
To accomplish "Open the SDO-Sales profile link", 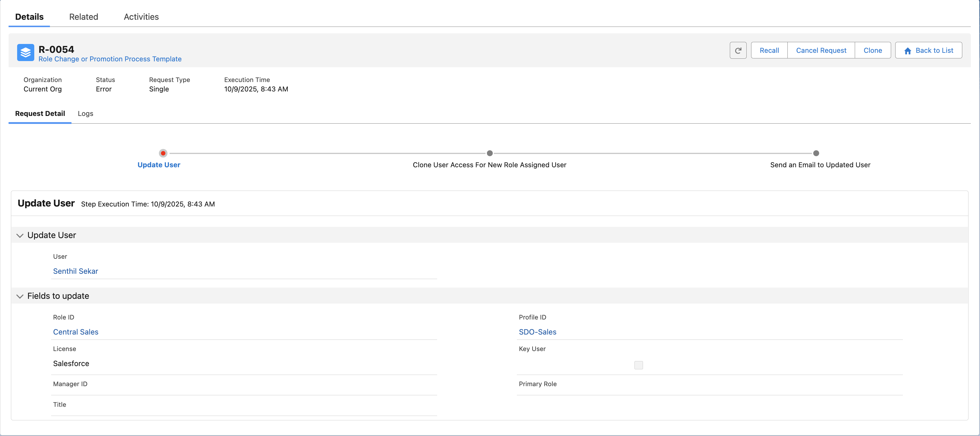I will [x=537, y=332].
